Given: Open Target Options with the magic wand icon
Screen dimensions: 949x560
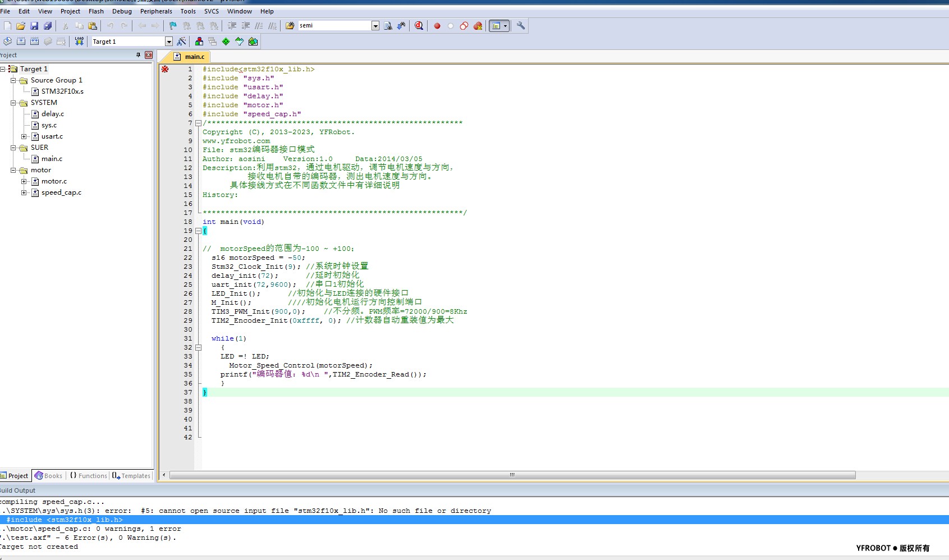Looking at the screenshot, I should coord(181,42).
